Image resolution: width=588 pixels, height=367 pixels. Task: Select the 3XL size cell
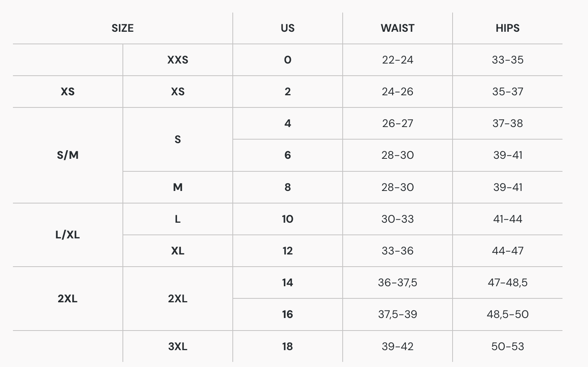click(177, 347)
